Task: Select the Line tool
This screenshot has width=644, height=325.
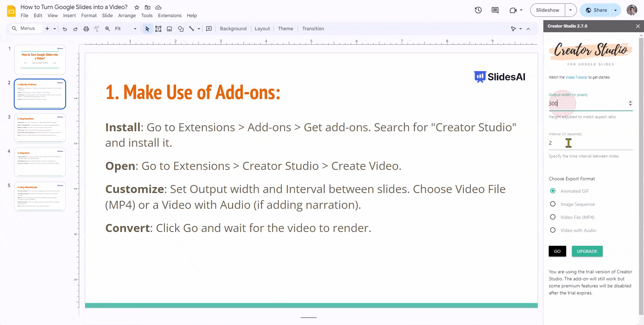Action: click(x=191, y=29)
